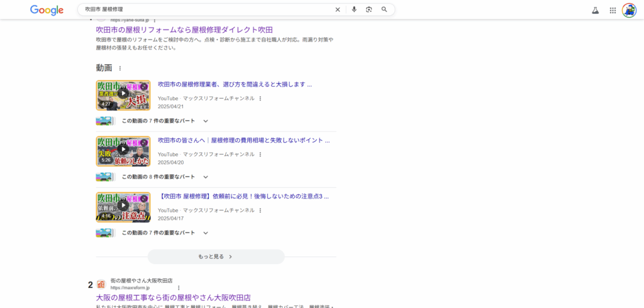Start voice search with microphone icon
The height and width of the screenshot is (308, 644).
coord(354,9)
